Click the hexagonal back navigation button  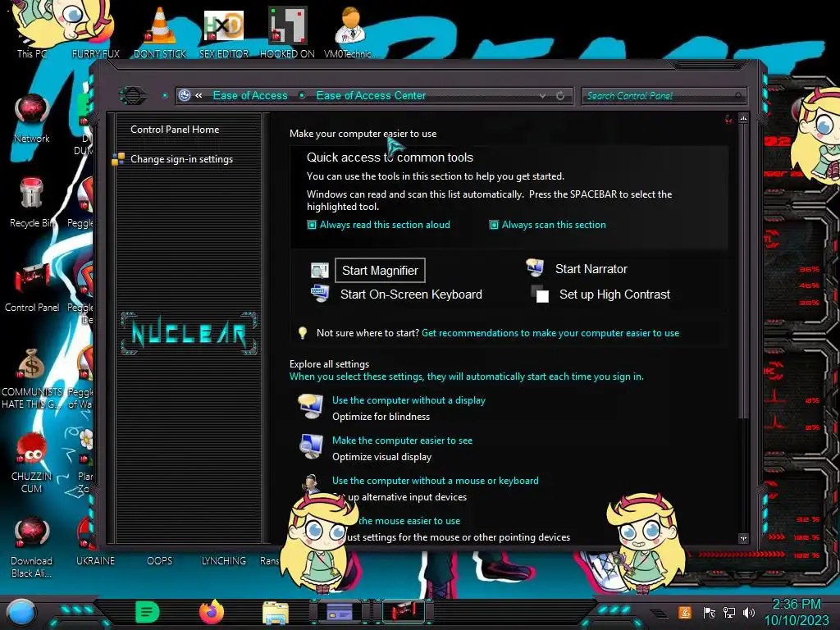coord(132,95)
